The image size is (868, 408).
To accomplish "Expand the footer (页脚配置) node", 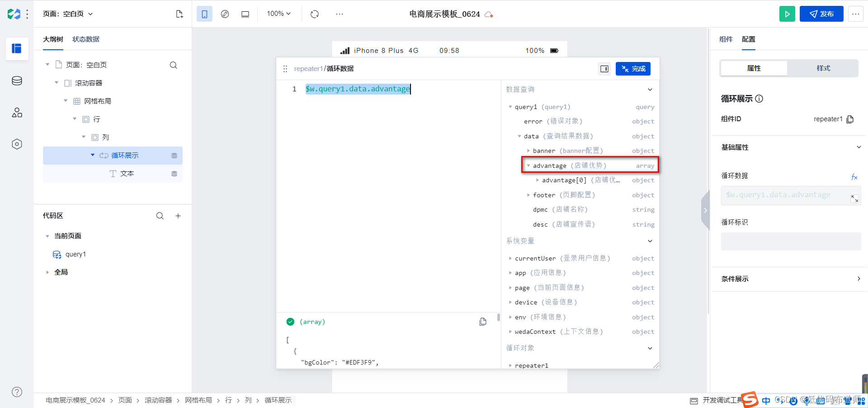I will (x=528, y=195).
